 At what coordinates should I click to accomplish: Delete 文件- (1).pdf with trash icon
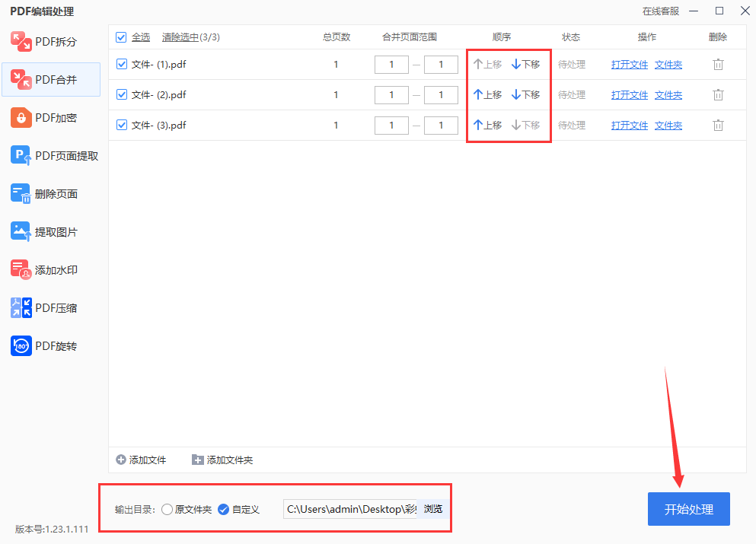pyautogui.click(x=718, y=65)
